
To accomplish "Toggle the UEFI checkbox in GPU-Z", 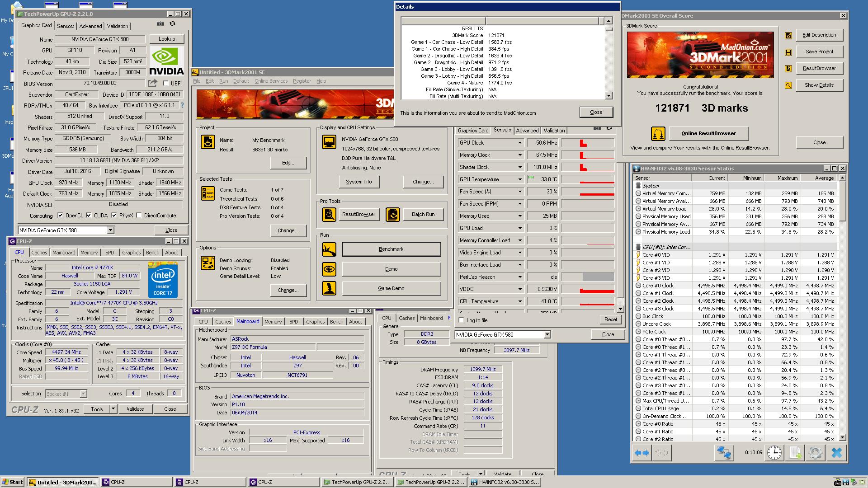I will (x=165, y=84).
